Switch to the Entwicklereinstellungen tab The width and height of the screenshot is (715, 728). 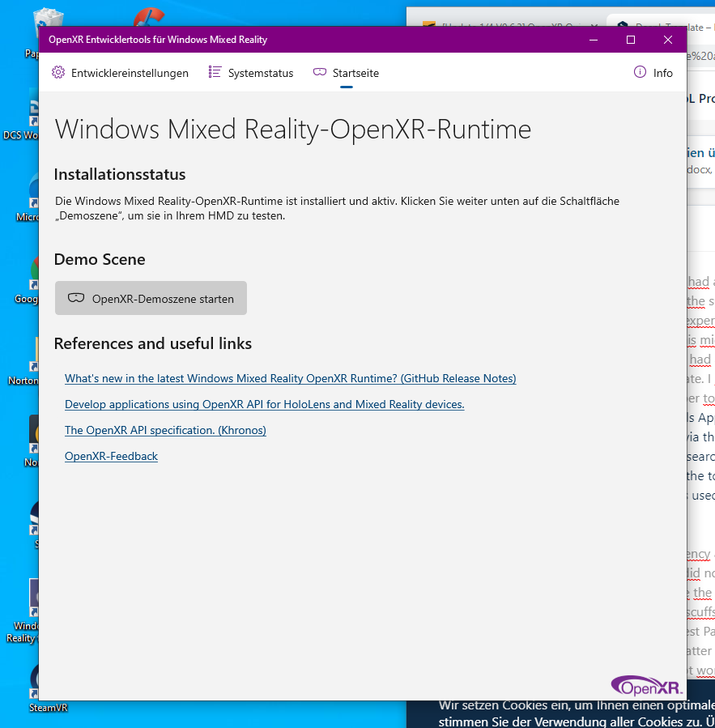[120, 73]
